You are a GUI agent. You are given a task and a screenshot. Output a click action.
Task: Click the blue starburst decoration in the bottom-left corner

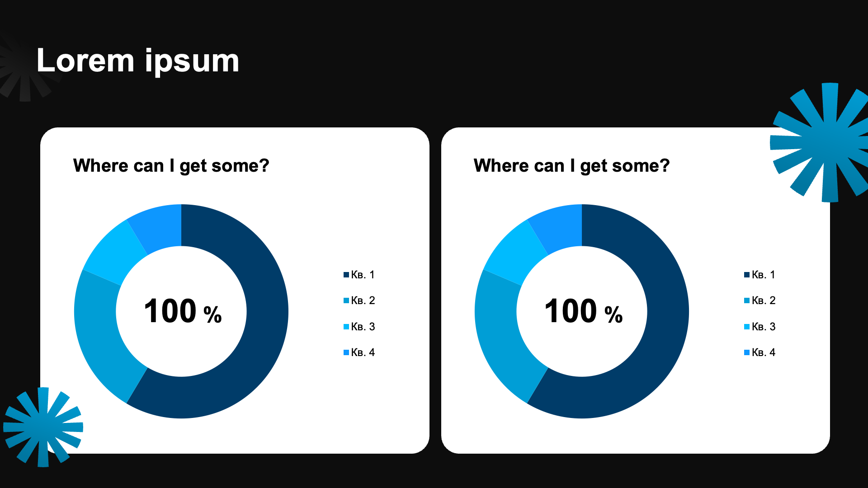click(43, 427)
